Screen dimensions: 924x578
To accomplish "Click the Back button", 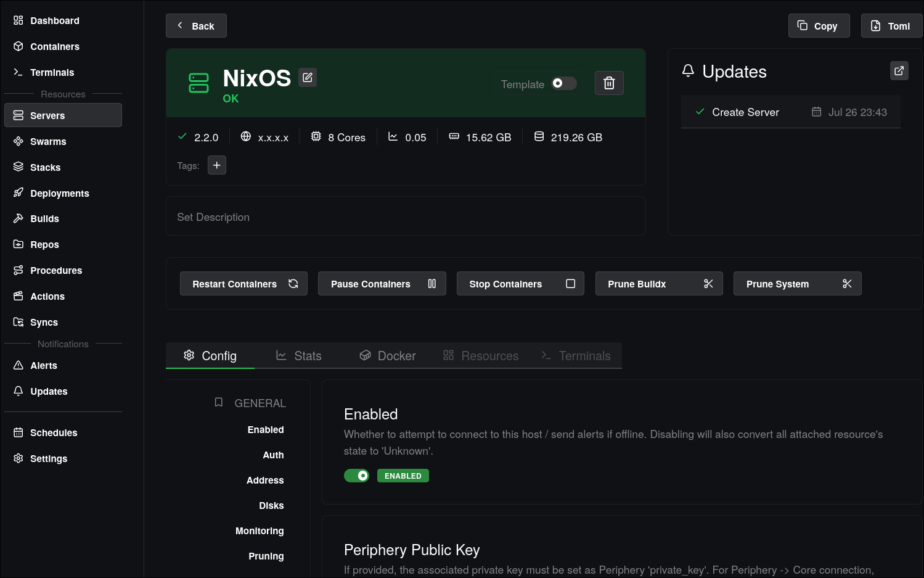I will (196, 26).
